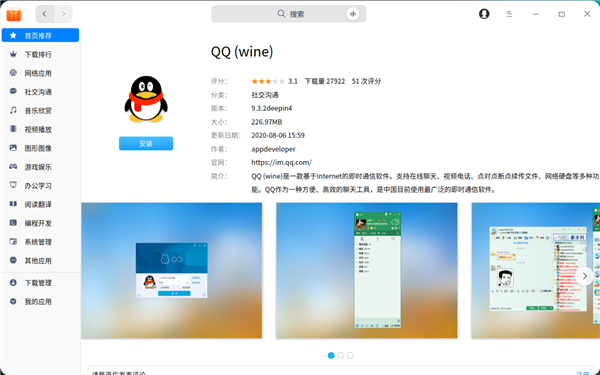Select 首页推荐 in the sidebar
The width and height of the screenshot is (600, 375).
(41, 35)
